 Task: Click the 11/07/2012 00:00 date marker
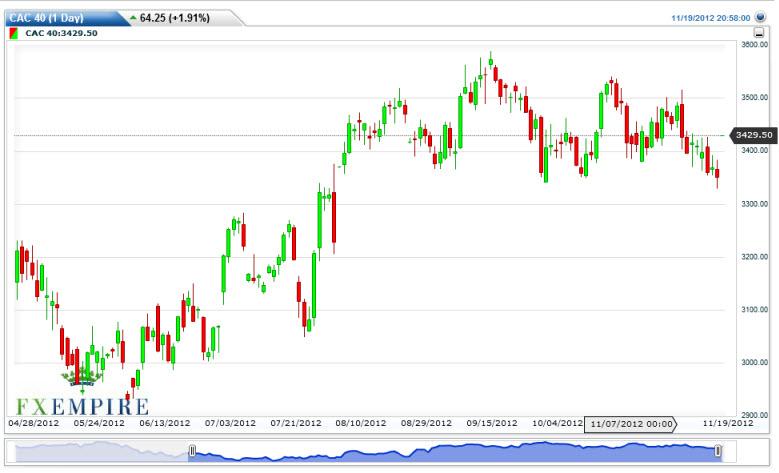coord(630,424)
